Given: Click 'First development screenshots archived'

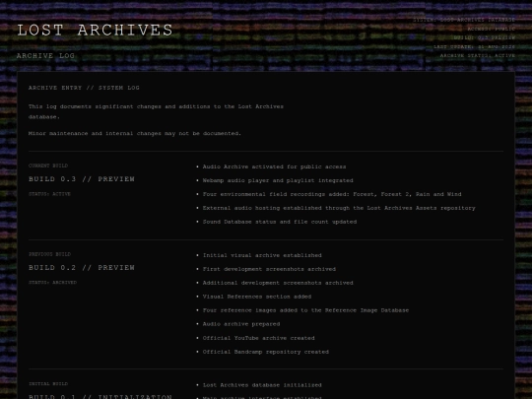Looking at the screenshot, I should pyautogui.click(x=269, y=269).
